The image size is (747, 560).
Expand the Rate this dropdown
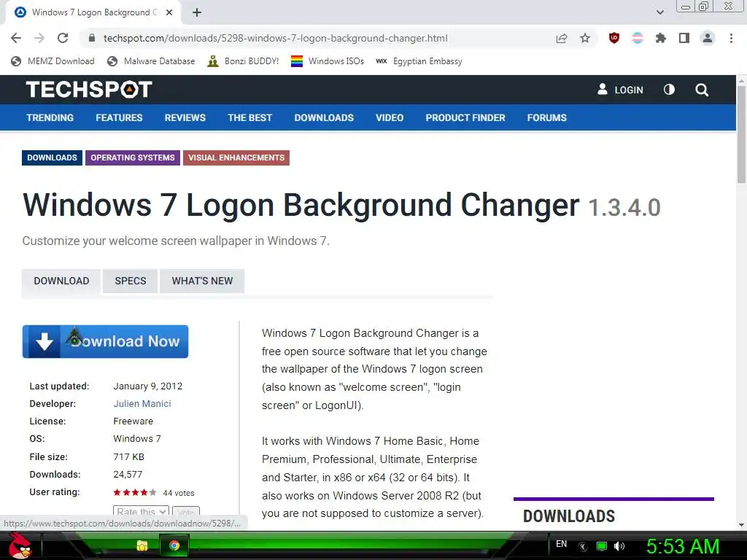[141, 511]
